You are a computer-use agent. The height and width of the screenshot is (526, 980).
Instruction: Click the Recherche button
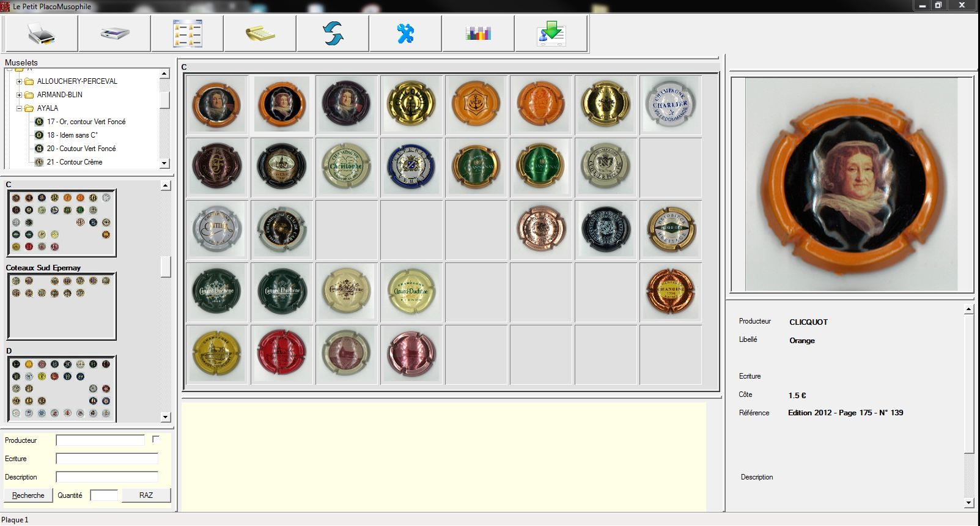point(28,495)
